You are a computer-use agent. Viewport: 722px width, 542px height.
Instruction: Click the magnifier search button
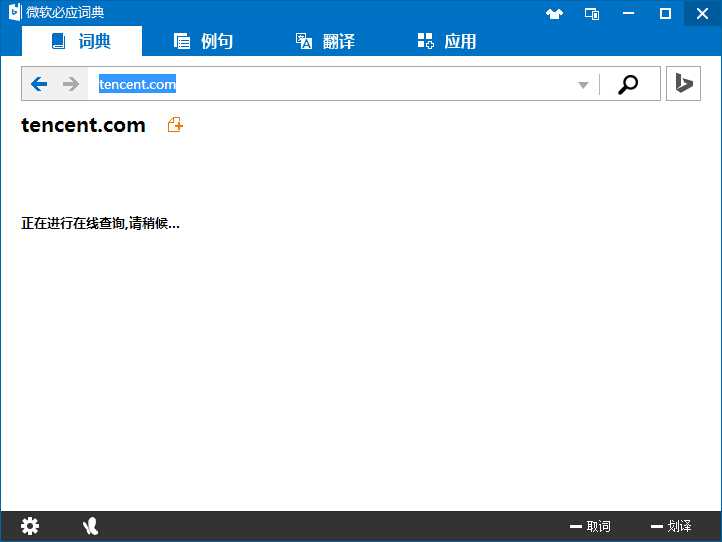(x=628, y=84)
